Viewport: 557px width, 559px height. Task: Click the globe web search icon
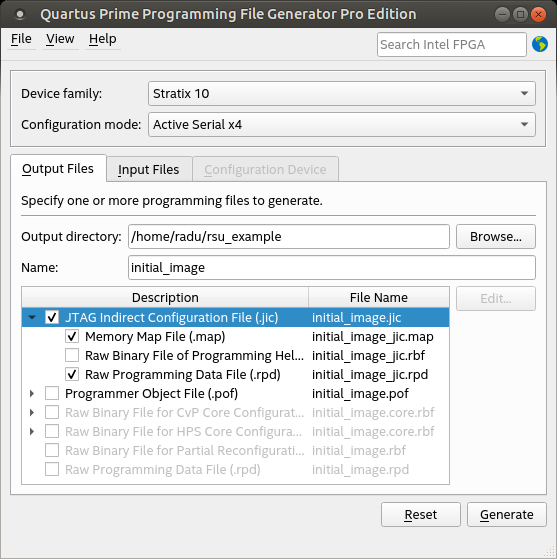tap(540, 44)
